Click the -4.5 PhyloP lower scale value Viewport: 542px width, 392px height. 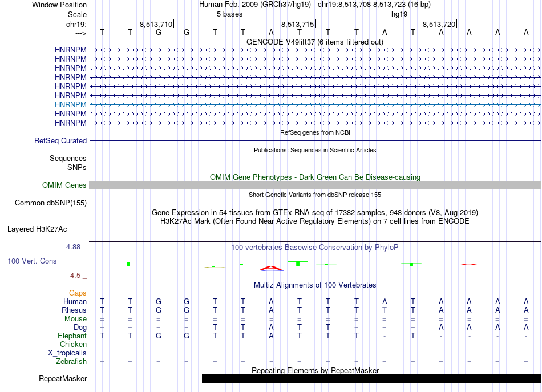pos(74,275)
